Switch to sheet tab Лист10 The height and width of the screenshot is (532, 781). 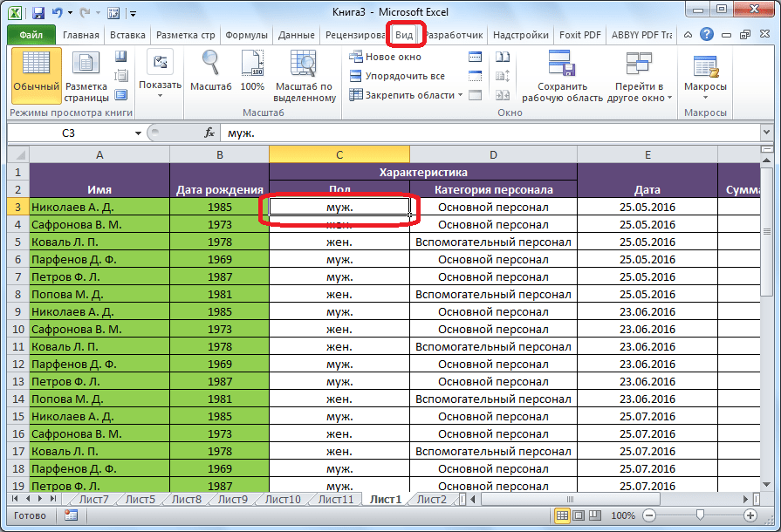282,500
